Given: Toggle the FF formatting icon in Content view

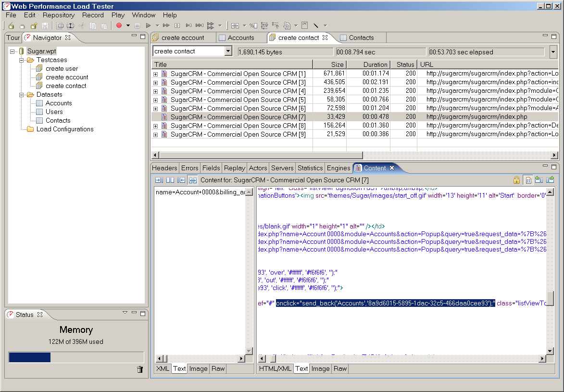Looking at the screenshot, I should point(528,180).
